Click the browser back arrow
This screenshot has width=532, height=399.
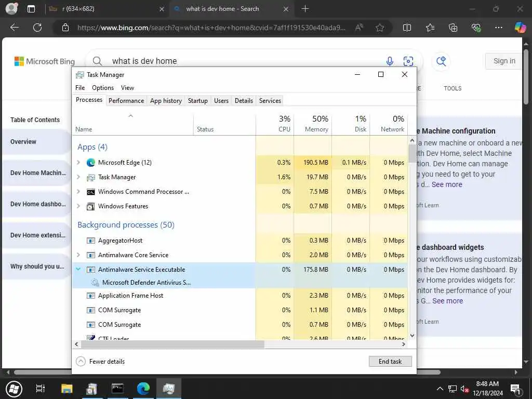(14, 28)
